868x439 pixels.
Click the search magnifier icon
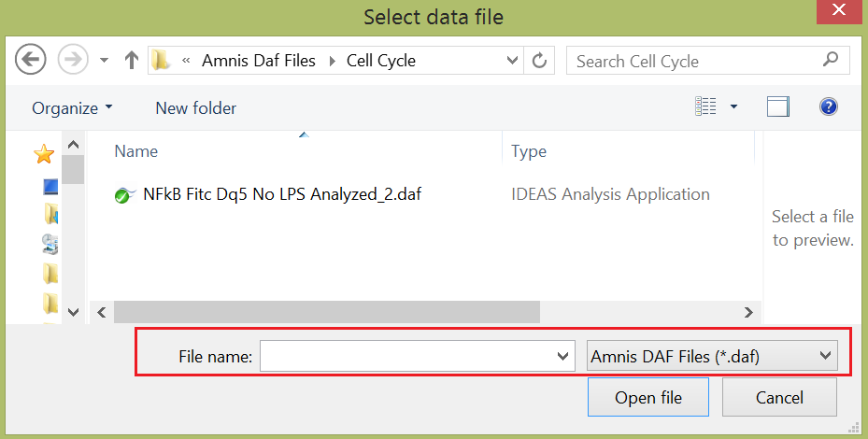coord(830,61)
